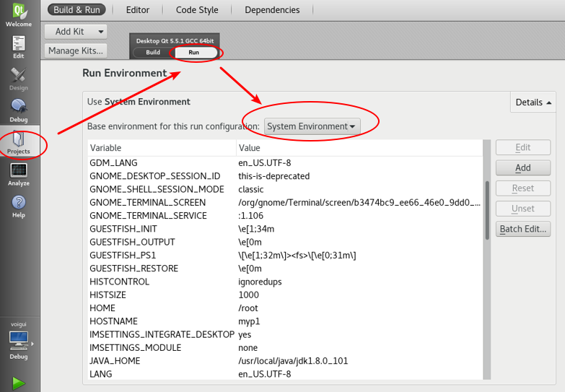Click the Unset variable button

pos(523,209)
